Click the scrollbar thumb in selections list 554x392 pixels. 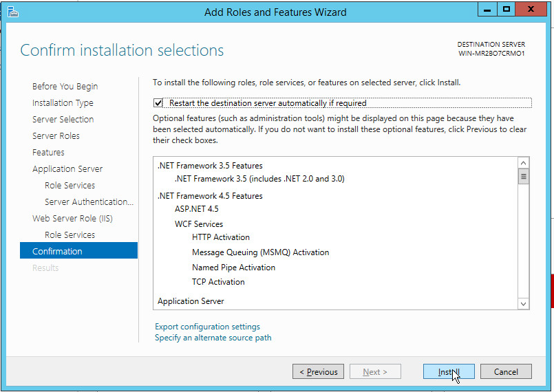(x=523, y=177)
